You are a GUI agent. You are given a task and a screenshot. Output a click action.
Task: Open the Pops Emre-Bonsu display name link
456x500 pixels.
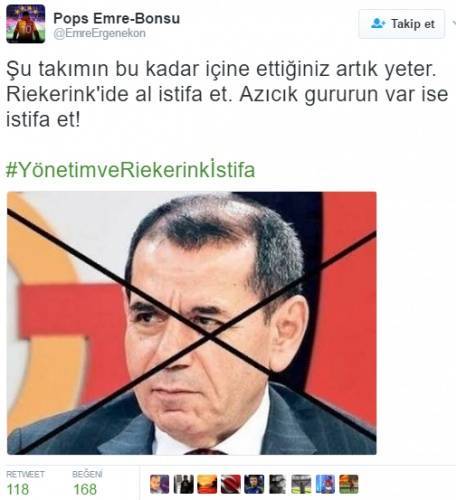click(117, 18)
